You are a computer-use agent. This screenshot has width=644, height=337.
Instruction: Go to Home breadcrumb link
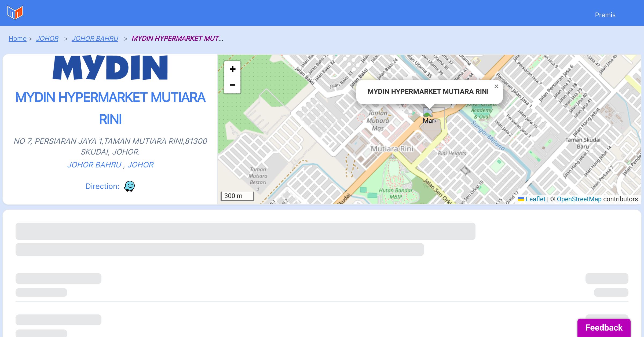(17, 39)
